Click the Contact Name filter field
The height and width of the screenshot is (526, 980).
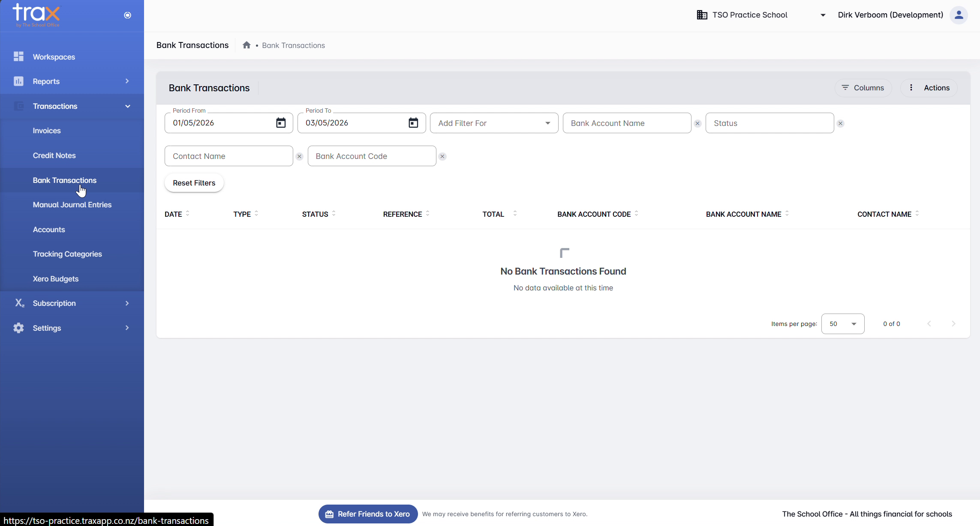point(228,156)
